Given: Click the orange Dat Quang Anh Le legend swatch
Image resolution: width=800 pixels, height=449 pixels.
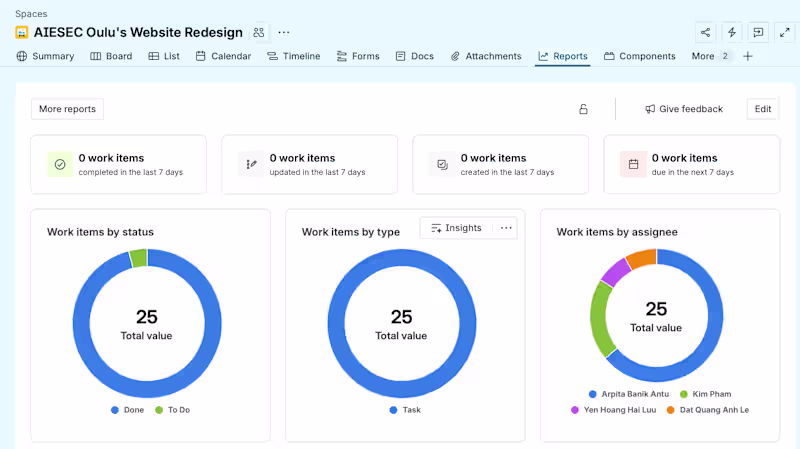Looking at the screenshot, I should [x=670, y=410].
